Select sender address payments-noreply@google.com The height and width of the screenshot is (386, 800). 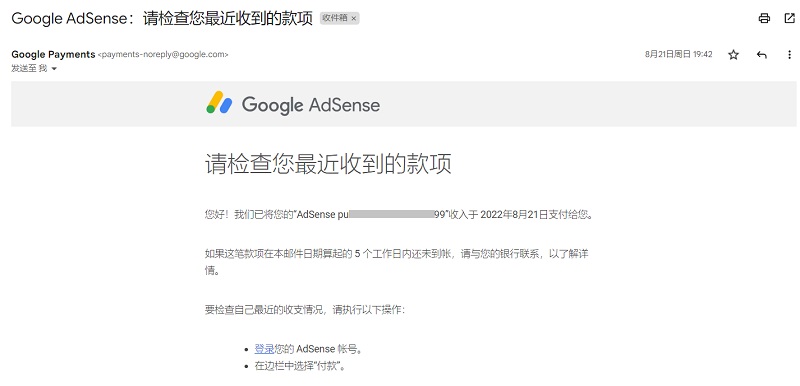point(163,55)
